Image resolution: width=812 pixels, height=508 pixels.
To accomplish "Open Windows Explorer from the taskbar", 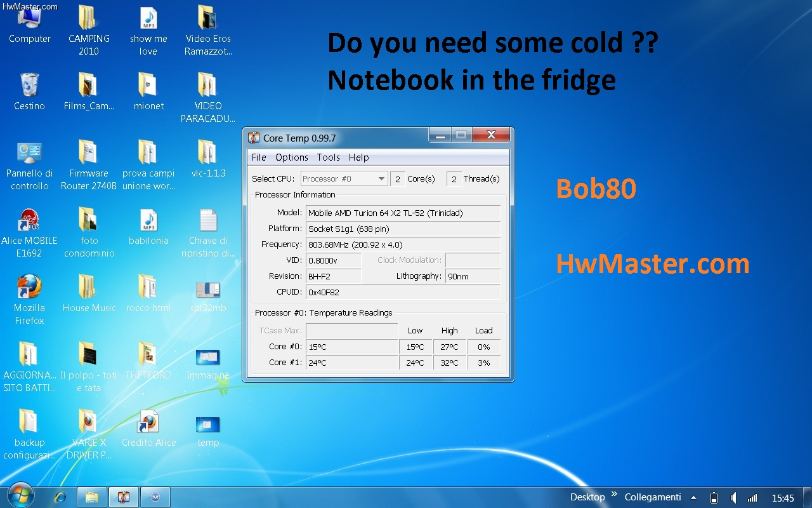I will tap(92, 497).
